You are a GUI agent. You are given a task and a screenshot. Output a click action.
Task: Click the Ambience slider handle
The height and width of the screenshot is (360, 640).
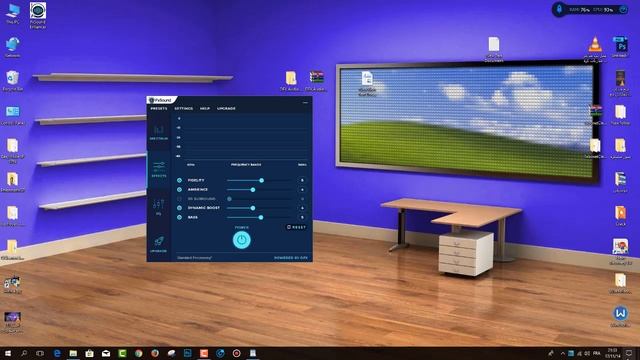click(253, 189)
